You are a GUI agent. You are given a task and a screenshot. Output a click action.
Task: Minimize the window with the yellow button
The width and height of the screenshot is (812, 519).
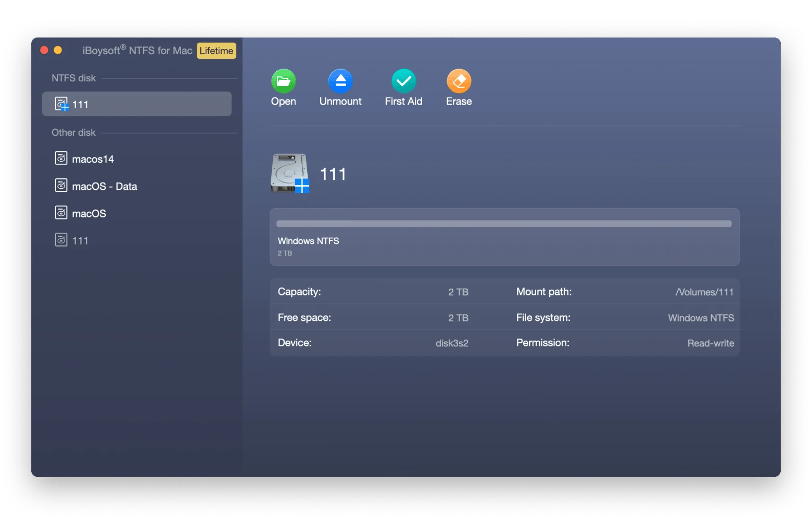(58, 50)
